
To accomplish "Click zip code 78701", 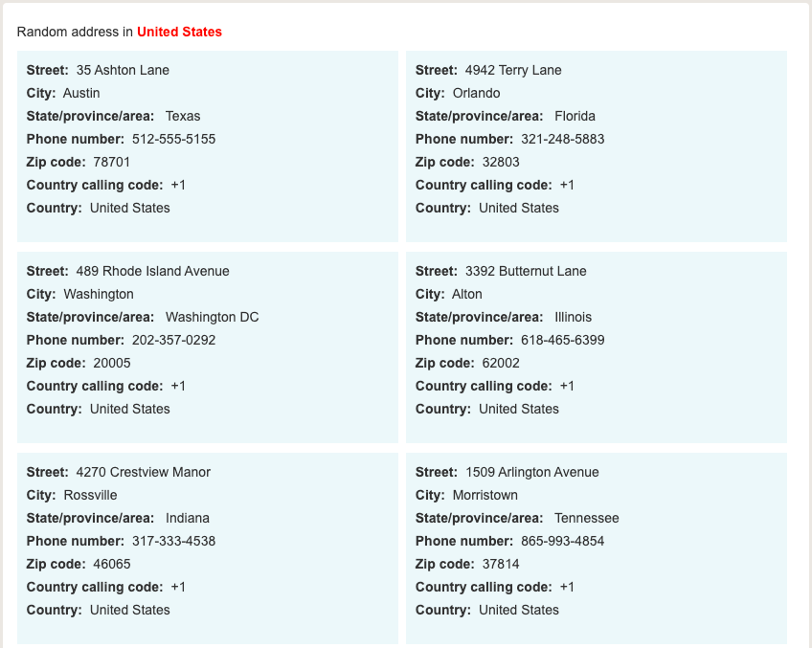I will click(x=112, y=162).
